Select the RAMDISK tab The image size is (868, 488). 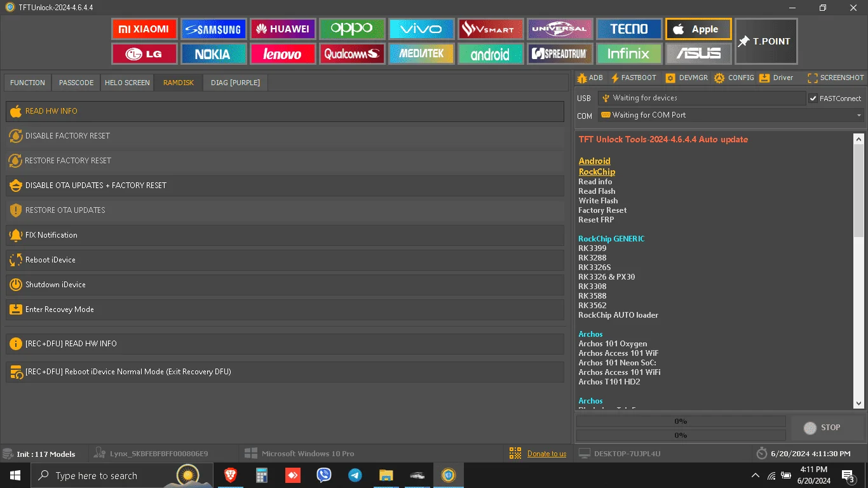tap(179, 83)
